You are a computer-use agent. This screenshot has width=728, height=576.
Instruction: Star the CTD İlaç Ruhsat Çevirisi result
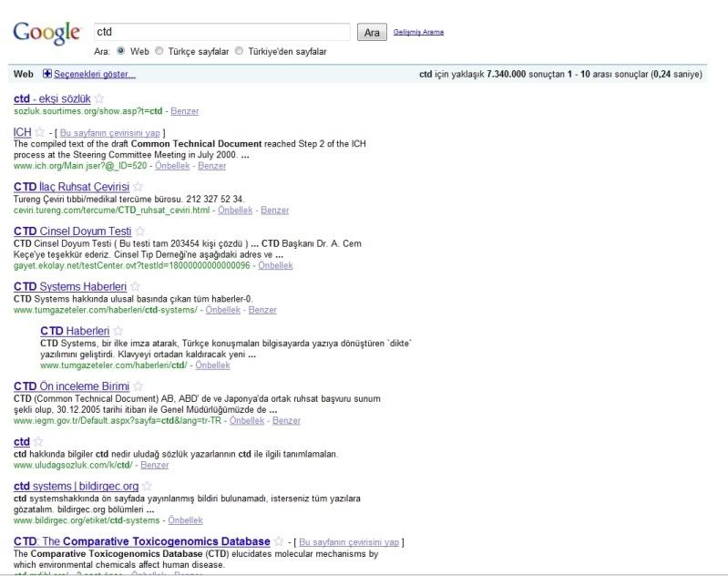138,187
